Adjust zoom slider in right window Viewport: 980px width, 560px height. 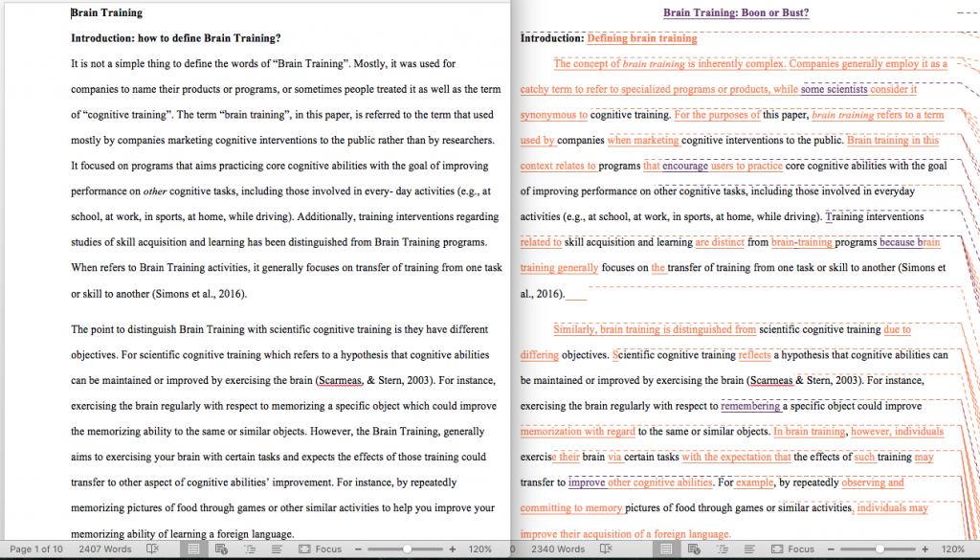(x=880, y=549)
